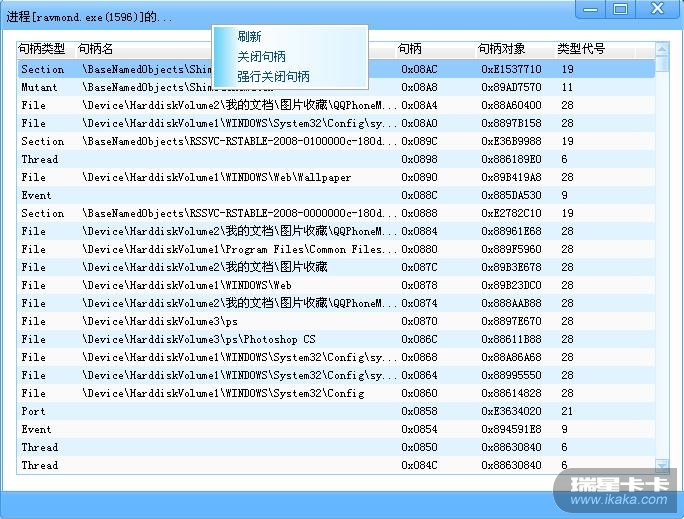Select the File row with handle 0x0868
The height and width of the screenshot is (519, 684).
coord(336,357)
